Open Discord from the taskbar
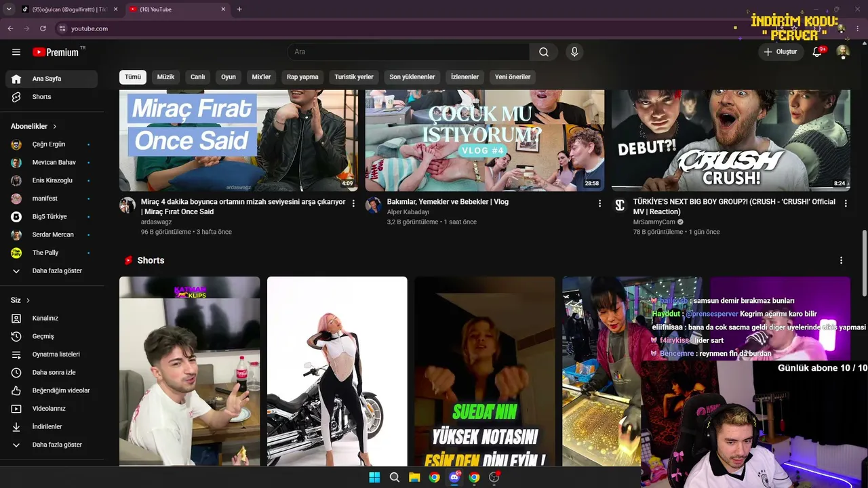 [454, 477]
